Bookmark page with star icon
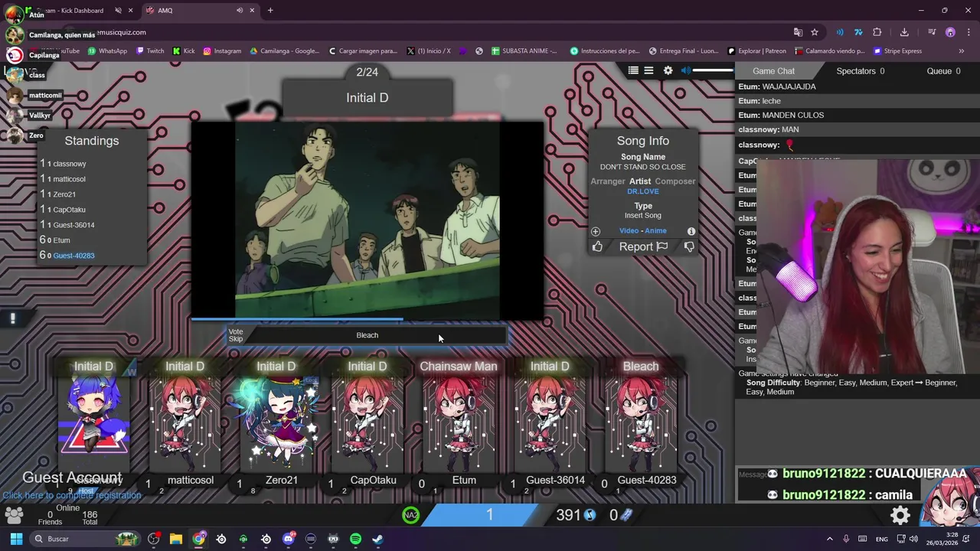 pyautogui.click(x=815, y=32)
